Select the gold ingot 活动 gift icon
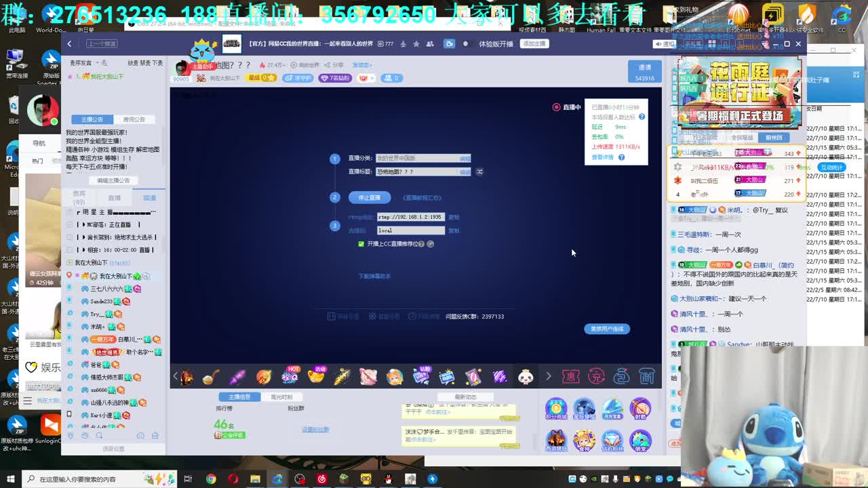The height and width of the screenshot is (488, 868). pos(316,375)
